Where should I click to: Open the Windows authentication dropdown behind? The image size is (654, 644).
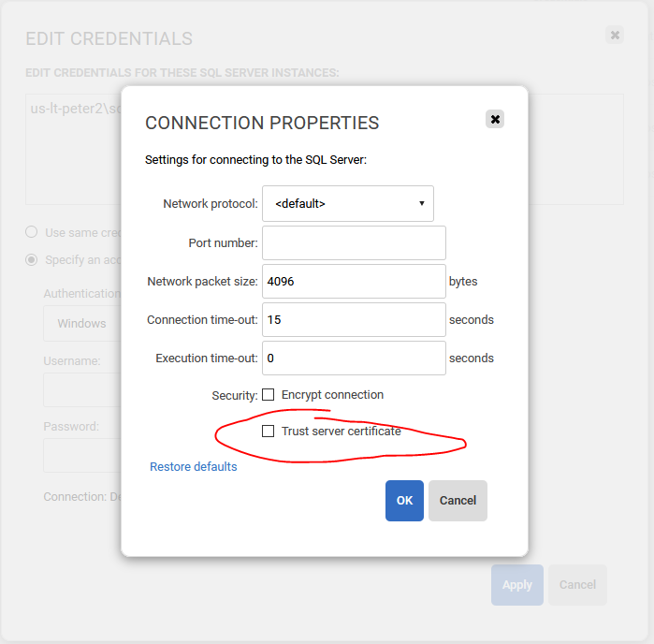tap(82, 324)
